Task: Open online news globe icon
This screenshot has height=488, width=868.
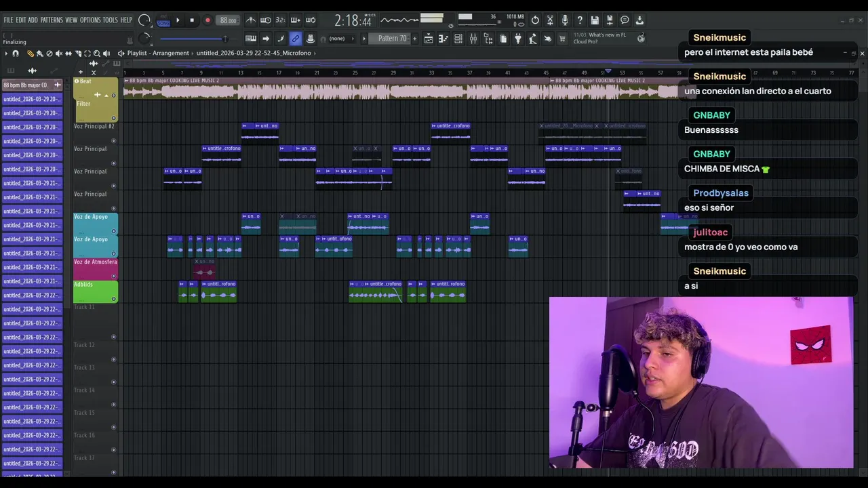Action: [641, 39]
